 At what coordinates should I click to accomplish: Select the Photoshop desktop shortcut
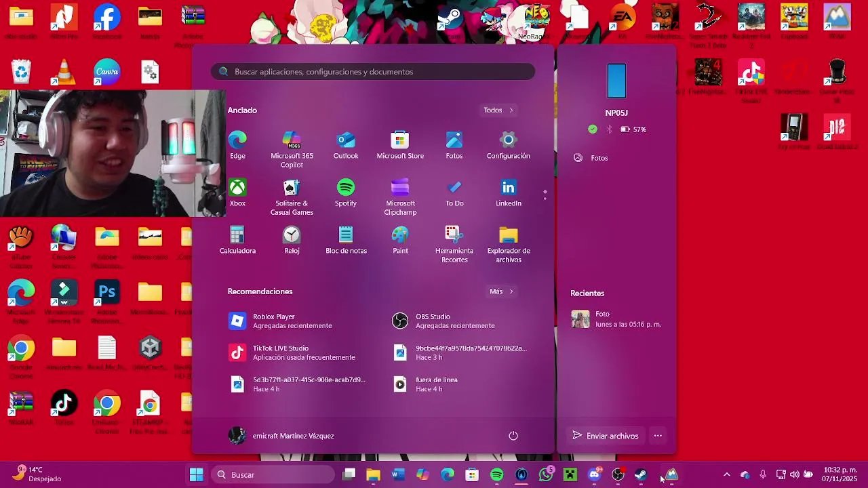107,298
